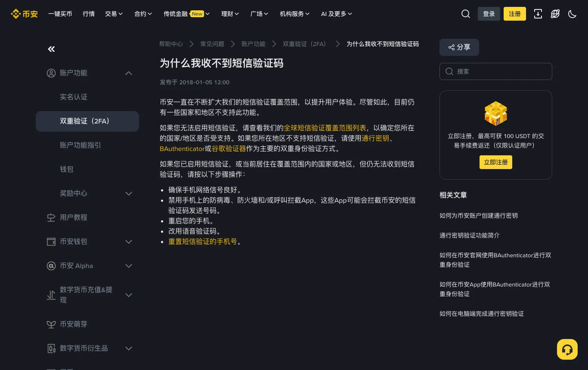The height and width of the screenshot is (370, 588).
Task: Click 一键买币 in the top navigation
Action: click(60, 14)
